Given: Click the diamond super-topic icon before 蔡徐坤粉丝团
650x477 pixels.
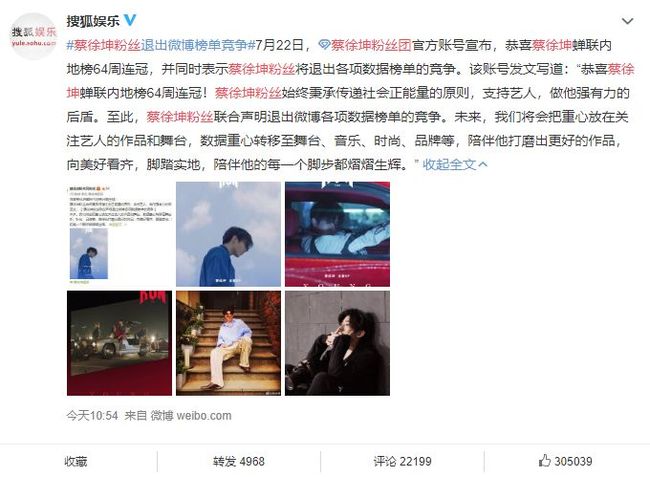Looking at the screenshot, I should click(x=324, y=45).
